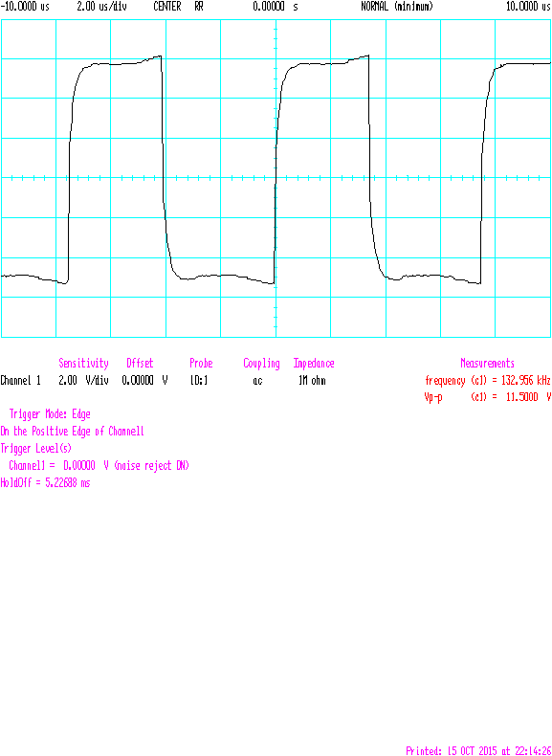552x756 pixels.
Task: Click the HoldOff 5.22688 ms value
Action: (x=45, y=482)
